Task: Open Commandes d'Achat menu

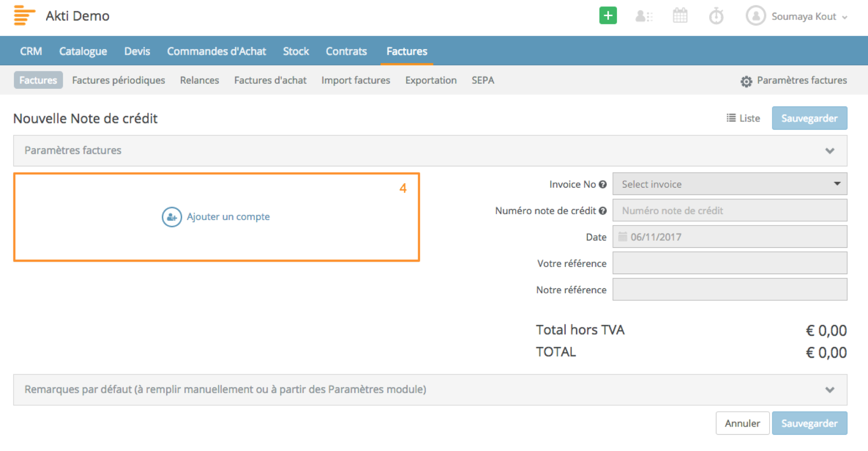Action: click(x=216, y=51)
